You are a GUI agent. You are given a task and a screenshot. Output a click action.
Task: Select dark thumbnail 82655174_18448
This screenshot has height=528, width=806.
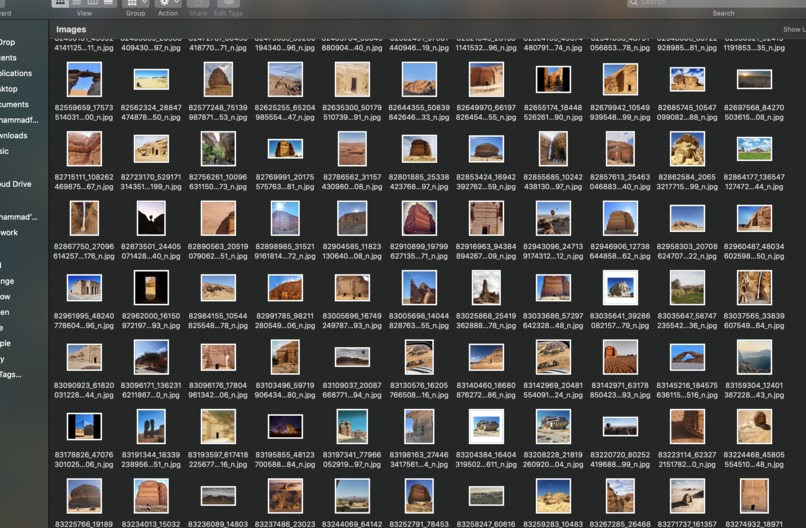(x=553, y=79)
